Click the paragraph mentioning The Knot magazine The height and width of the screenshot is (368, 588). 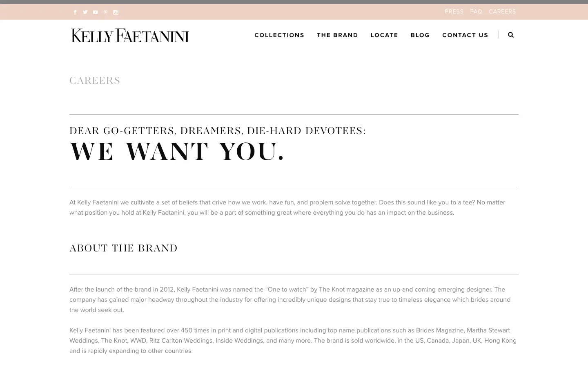pos(290,300)
